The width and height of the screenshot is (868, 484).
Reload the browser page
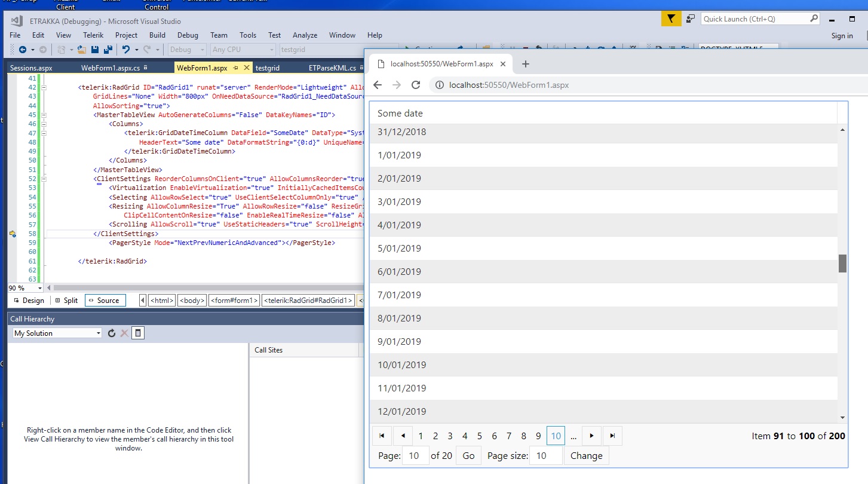416,85
